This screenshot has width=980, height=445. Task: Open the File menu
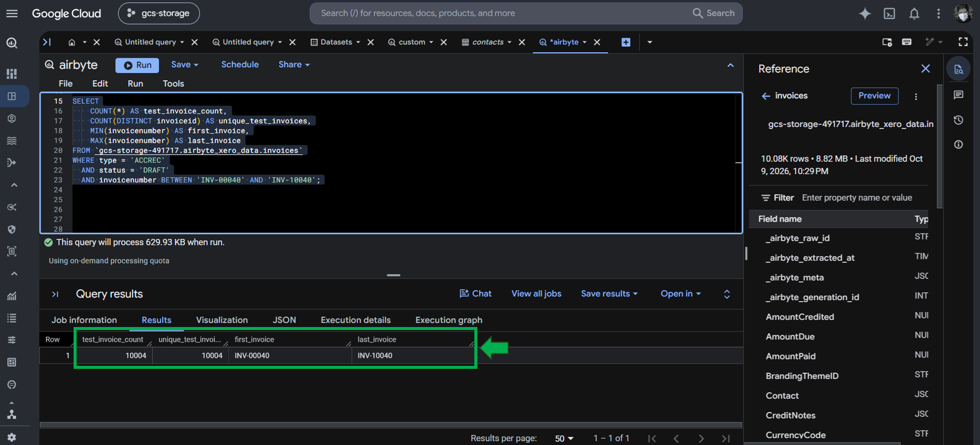coord(66,84)
